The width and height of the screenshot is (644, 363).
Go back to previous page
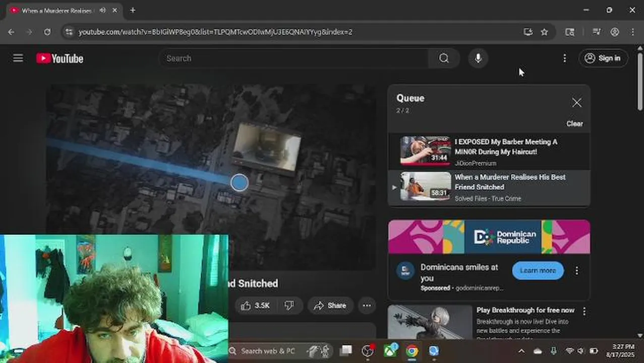[x=11, y=32]
